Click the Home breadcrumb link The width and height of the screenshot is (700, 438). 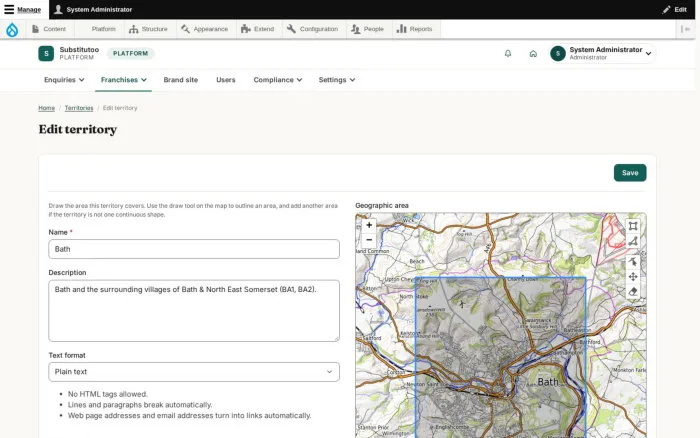(46, 108)
